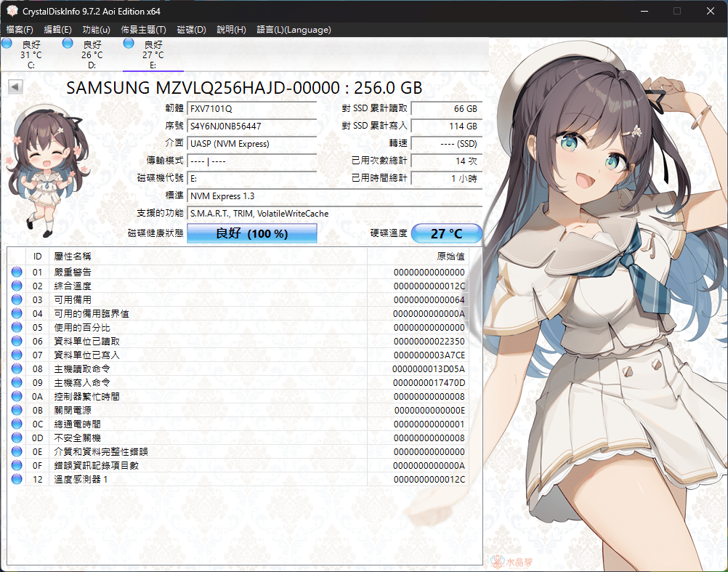Click the status orb for attribute 0C

tap(17, 424)
